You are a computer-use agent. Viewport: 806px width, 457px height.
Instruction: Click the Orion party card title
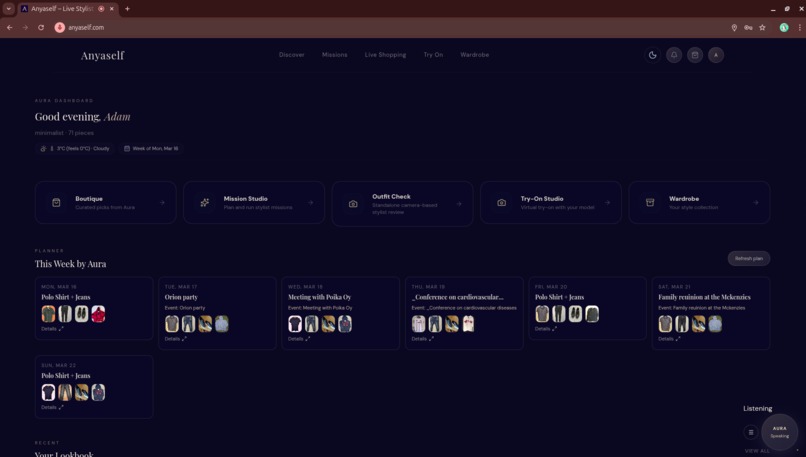[181, 297]
